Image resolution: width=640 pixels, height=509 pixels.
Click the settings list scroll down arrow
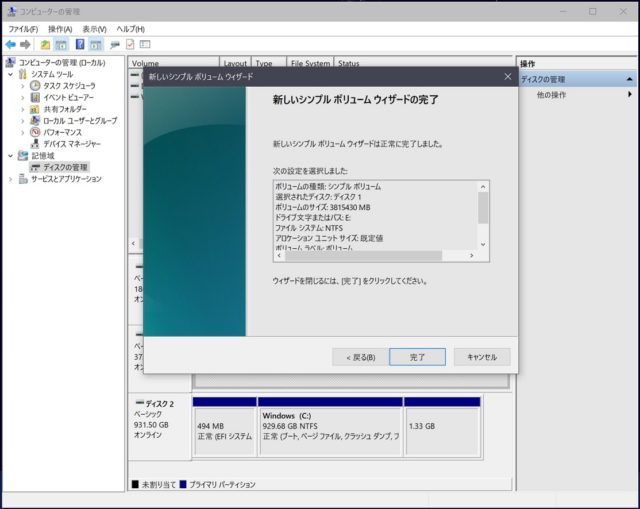(x=483, y=244)
